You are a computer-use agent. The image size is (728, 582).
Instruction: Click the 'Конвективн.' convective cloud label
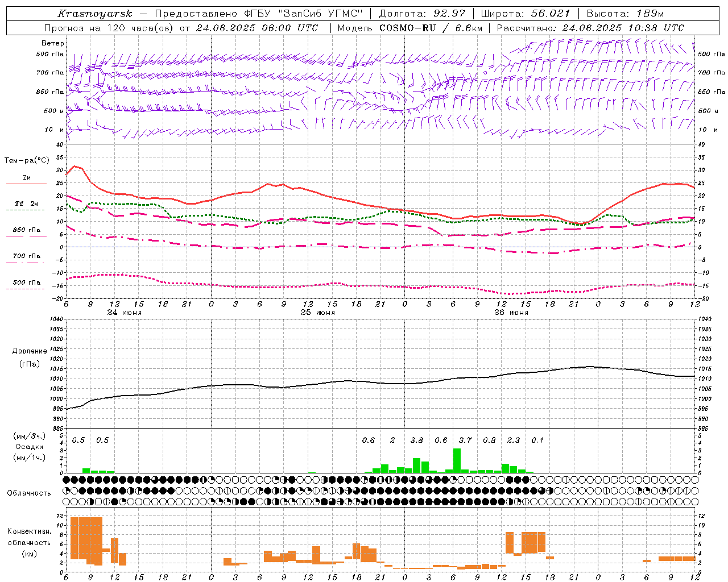click(x=30, y=531)
